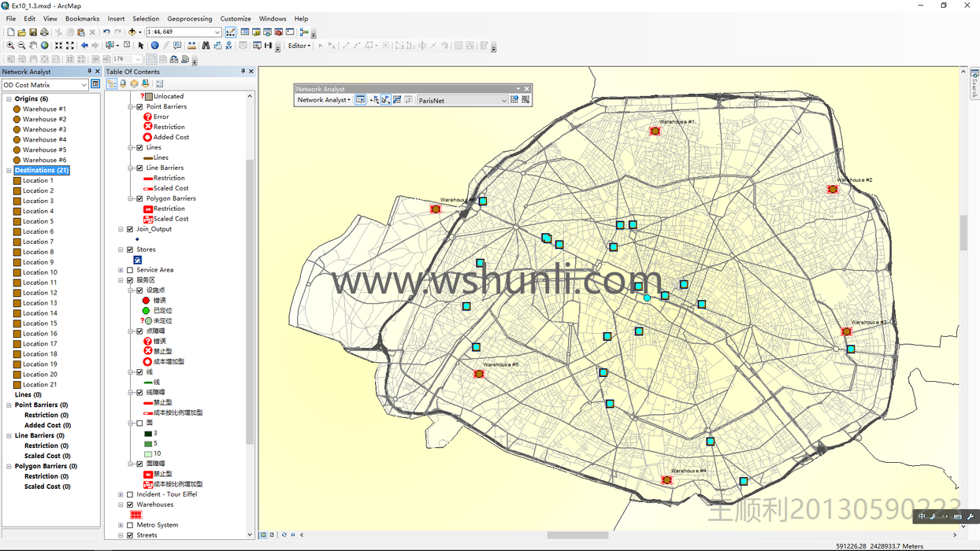Choose the Select Elements pointer tool
The width and height of the screenshot is (980, 551).
tap(141, 46)
